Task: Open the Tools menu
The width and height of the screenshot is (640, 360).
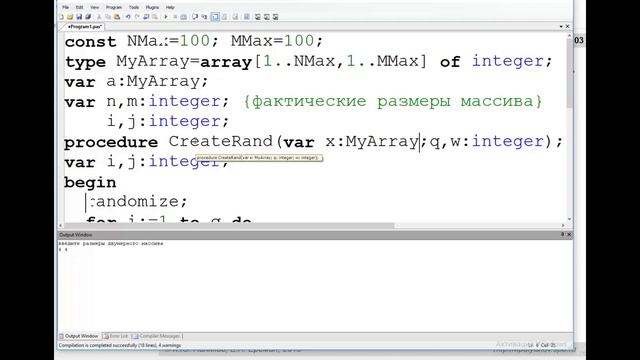Action: (x=134, y=7)
